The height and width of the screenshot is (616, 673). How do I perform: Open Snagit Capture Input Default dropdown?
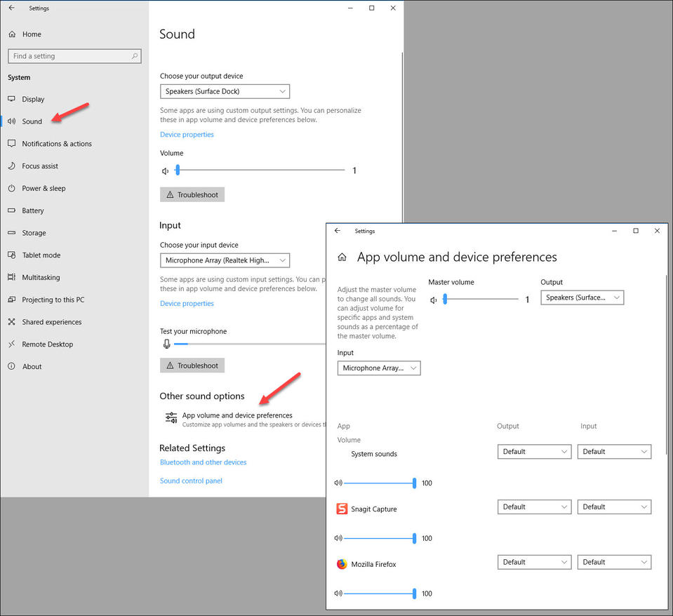(x=614, y=507)
